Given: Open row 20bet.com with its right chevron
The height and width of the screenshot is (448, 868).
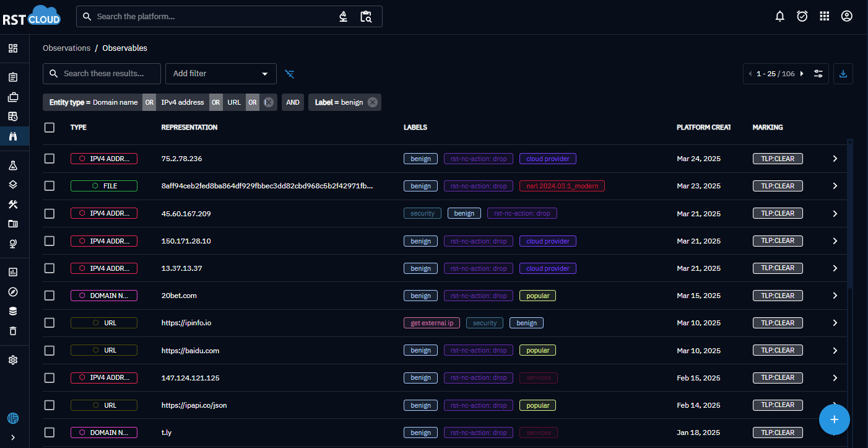Looking at the screenshot, I should (x=835, y=296).
